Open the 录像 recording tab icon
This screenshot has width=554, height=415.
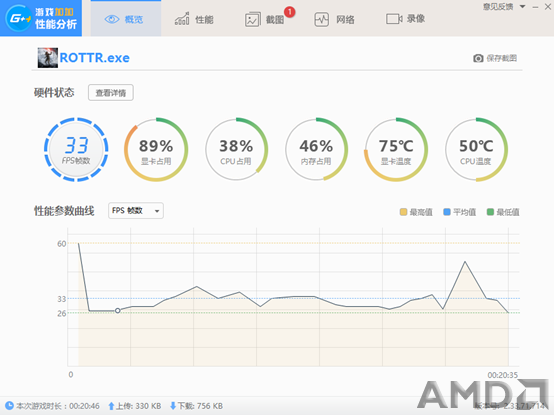pos(394,19)
